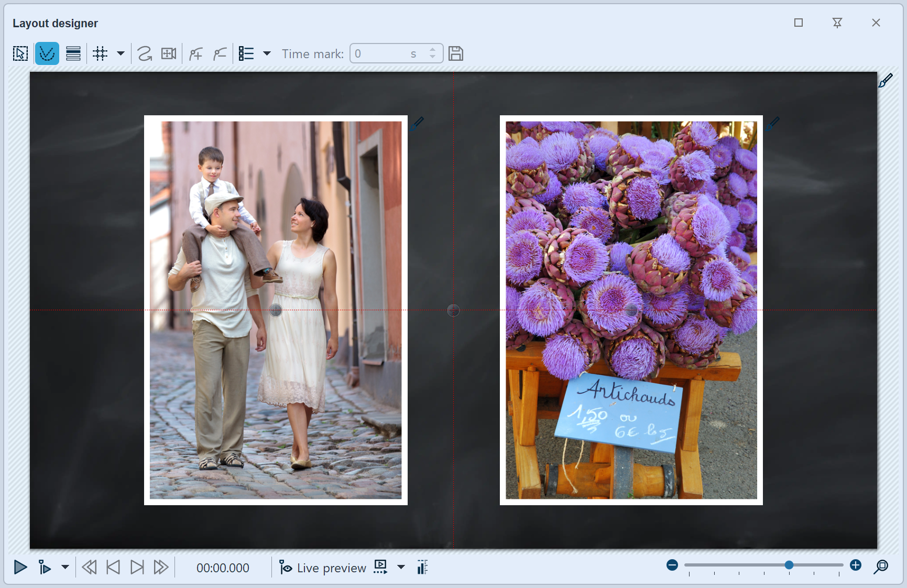Add a motion path point
The image size is (907, 588).
(196, 53)
